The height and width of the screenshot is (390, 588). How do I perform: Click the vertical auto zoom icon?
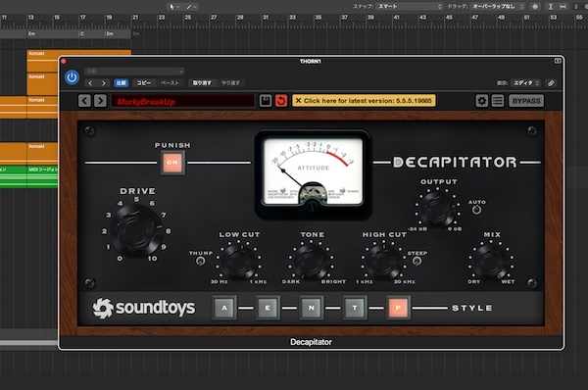(551, 7)
